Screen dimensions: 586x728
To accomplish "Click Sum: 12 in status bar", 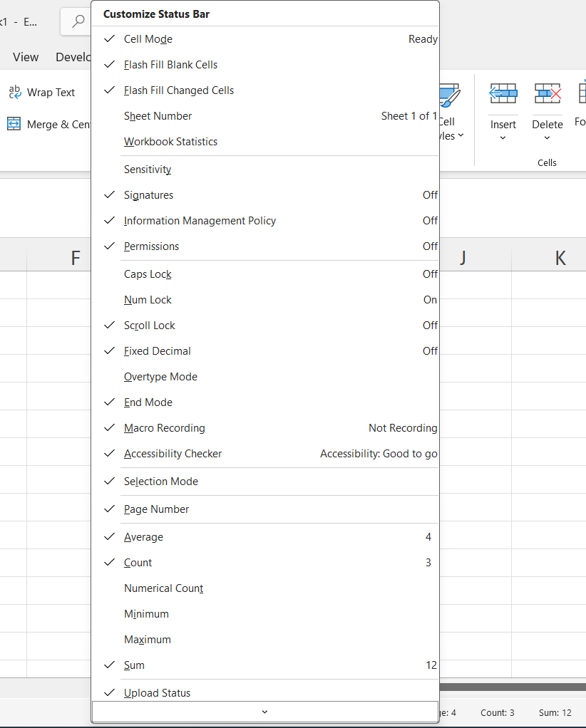I will click(555, 712).
